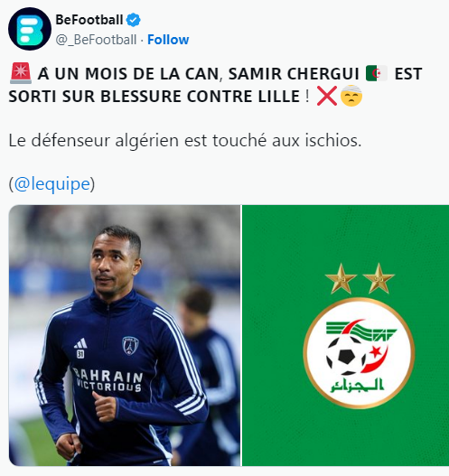This screenshot has width=449, height=476.
Task: Click the red cross mark emoji
Action: pos(327,96)
